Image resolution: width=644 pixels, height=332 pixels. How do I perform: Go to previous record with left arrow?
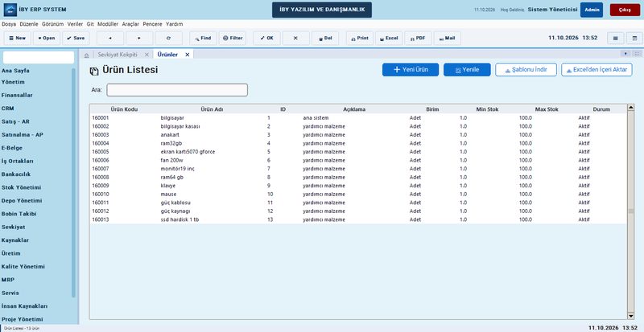pyautogui.click(x=110, y=38)
